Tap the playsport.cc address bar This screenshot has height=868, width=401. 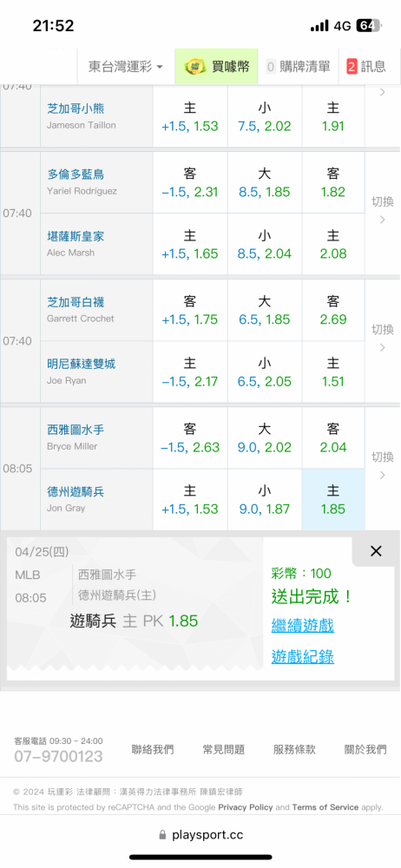click(200, 835)
